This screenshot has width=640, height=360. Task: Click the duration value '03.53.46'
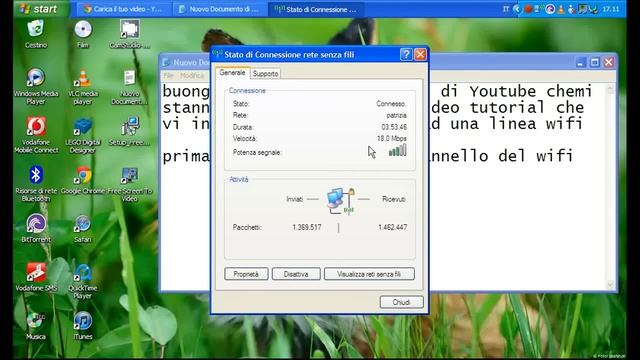pos(394,127)
